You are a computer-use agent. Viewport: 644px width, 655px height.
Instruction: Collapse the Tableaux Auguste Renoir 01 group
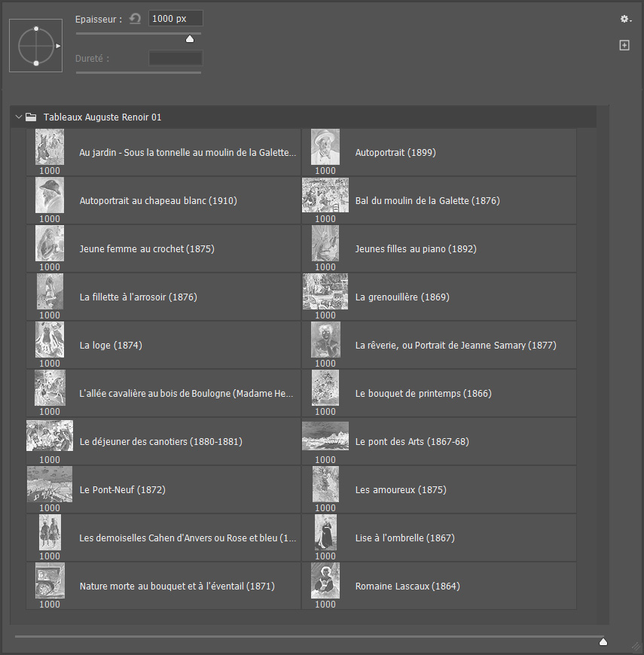pyautogui.click(x=19, y=117)
